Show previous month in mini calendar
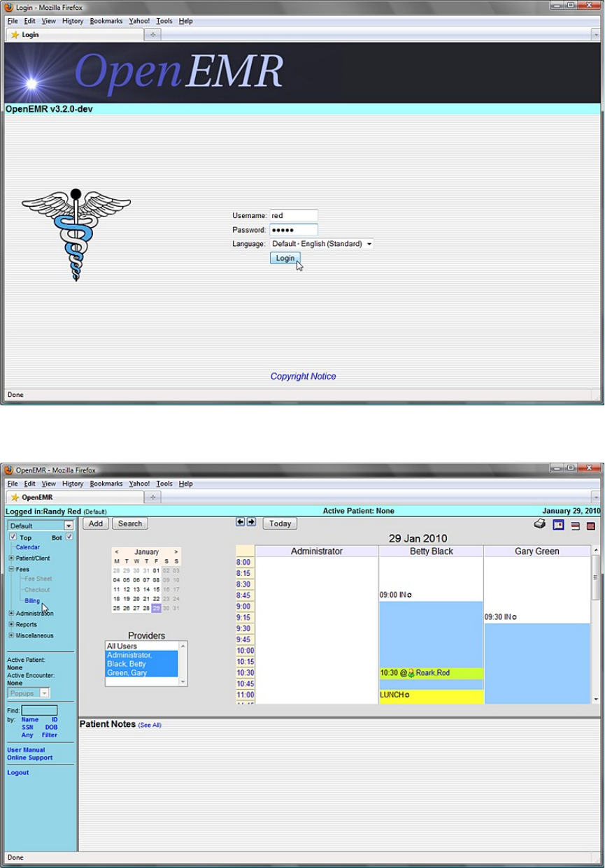This screenshot has width=605, height=868. [117, 552]
